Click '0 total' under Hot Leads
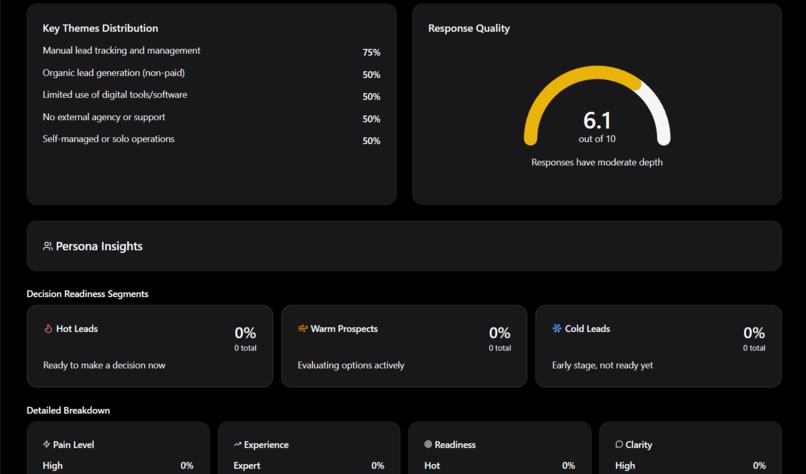Image resolution: width=806 pixels, height=474 pixels. coord(245,348)
